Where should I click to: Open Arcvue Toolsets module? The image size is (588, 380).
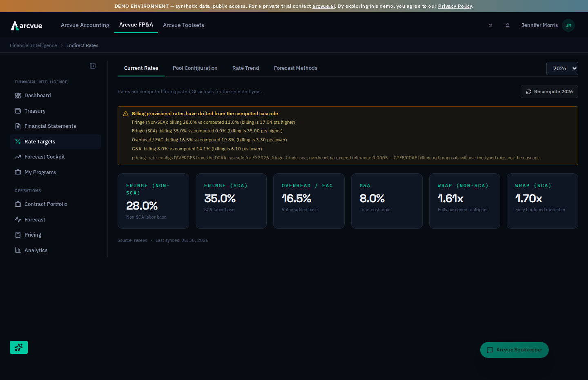(183, 25)
